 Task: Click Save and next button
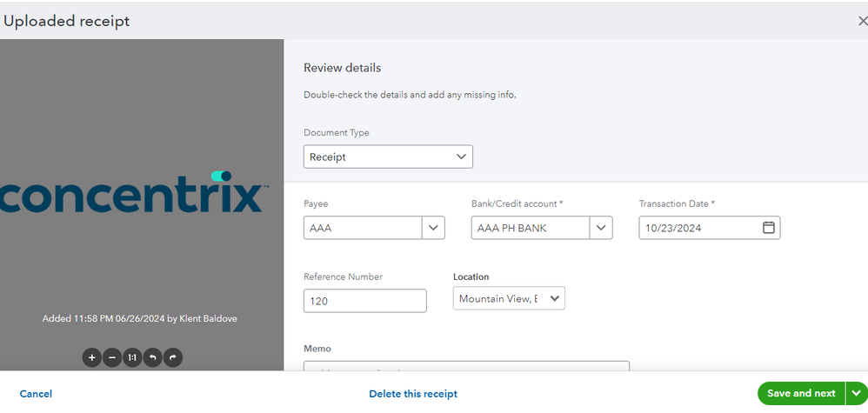click(801, 393)
